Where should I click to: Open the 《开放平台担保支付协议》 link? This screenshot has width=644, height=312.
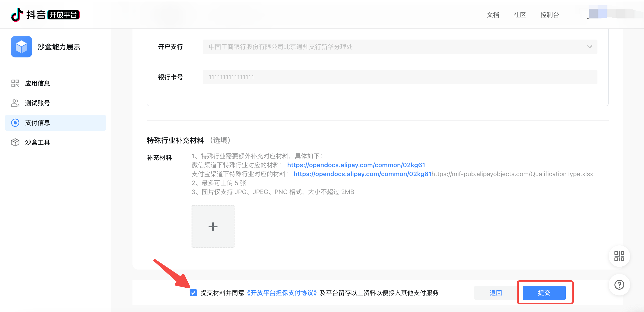(282, 293)
